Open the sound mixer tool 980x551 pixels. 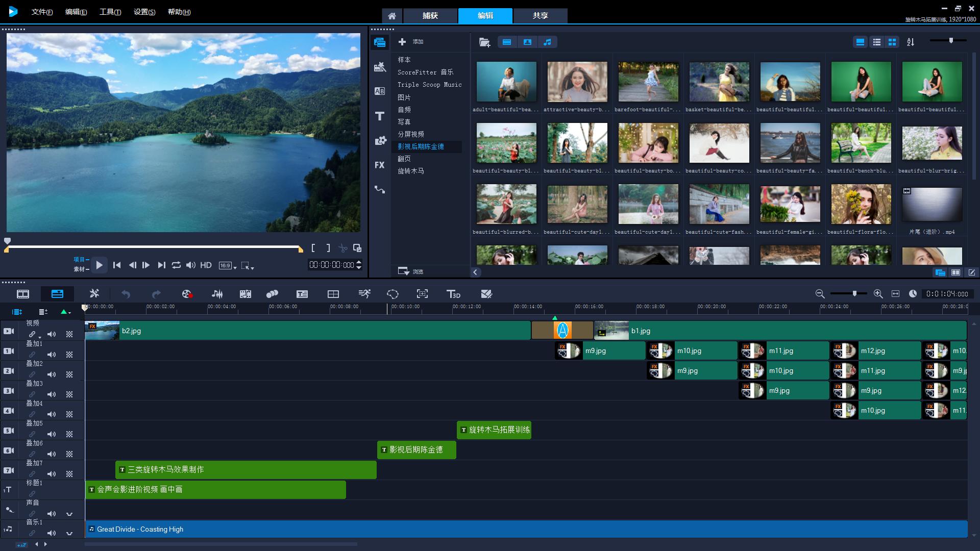(217, 294)
